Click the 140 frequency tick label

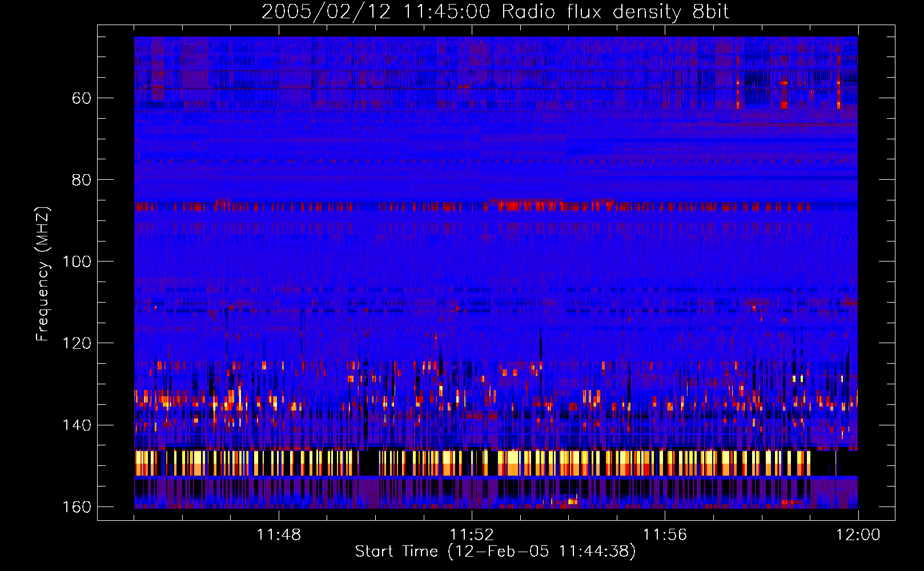[x=77, y=425]
